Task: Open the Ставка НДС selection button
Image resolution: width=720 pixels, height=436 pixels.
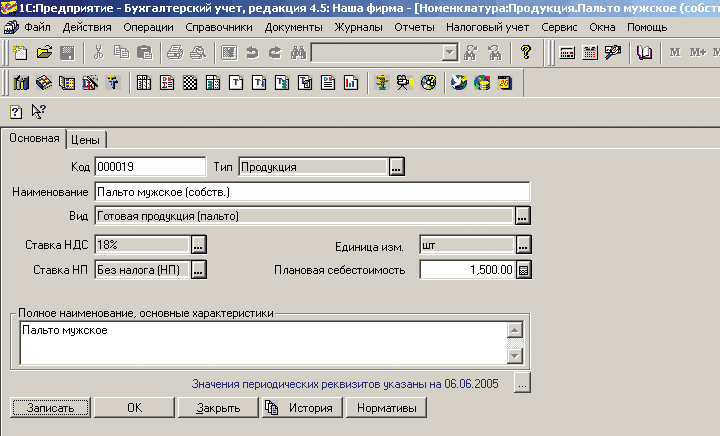Action: (198, 244)
